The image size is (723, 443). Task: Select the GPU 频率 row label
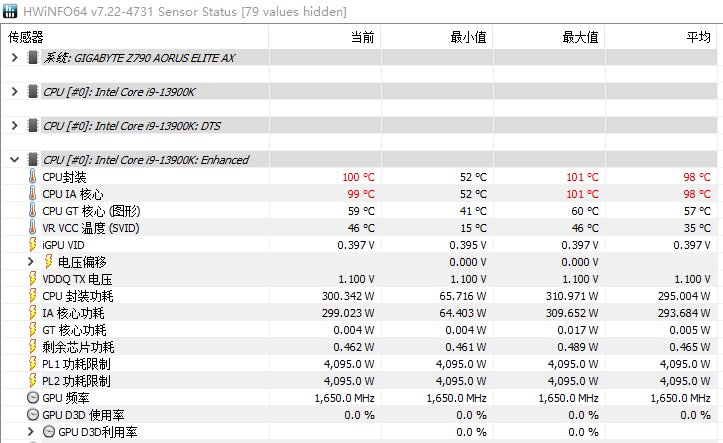(x=65, y=398)
